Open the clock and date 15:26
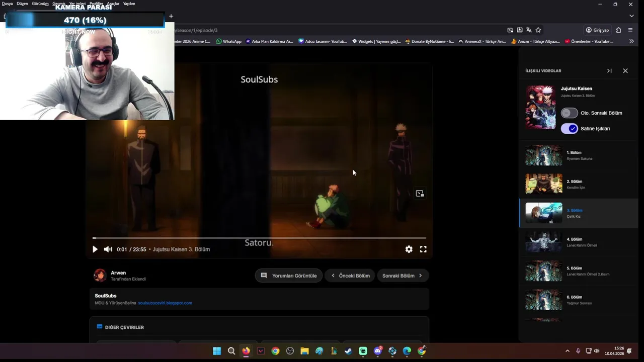This screenshot has width=644, height=362. click(x=614, y=351)
